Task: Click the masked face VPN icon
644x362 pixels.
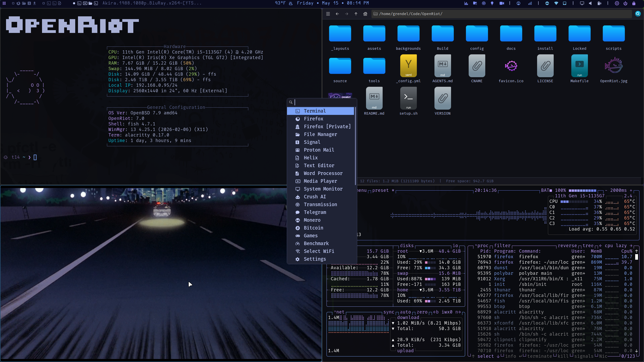Action: point(547,3)
